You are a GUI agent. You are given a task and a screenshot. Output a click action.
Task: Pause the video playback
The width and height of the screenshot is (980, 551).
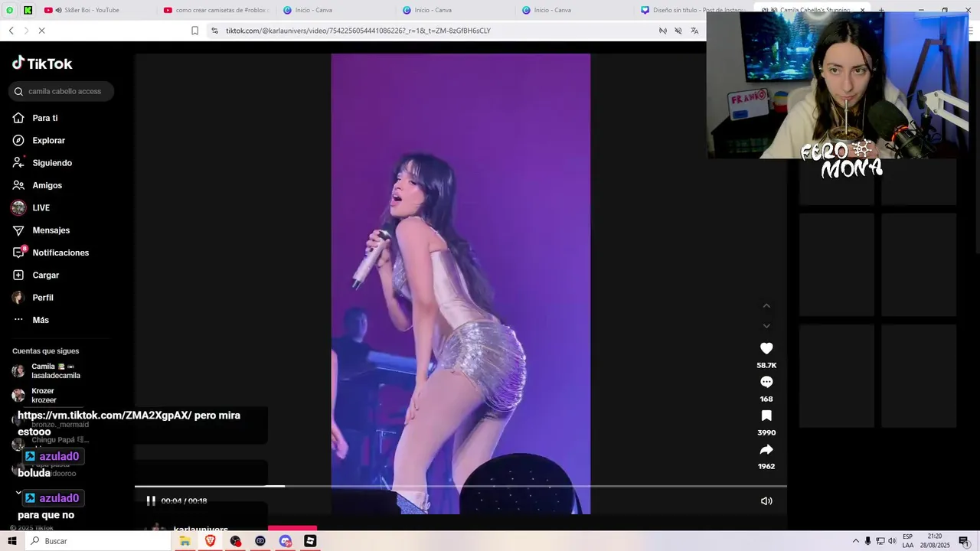[x=151, y=500]
